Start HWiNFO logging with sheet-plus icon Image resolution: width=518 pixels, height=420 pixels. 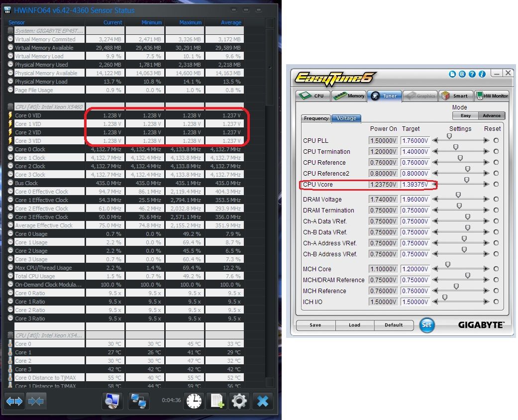tap(217, 401)
